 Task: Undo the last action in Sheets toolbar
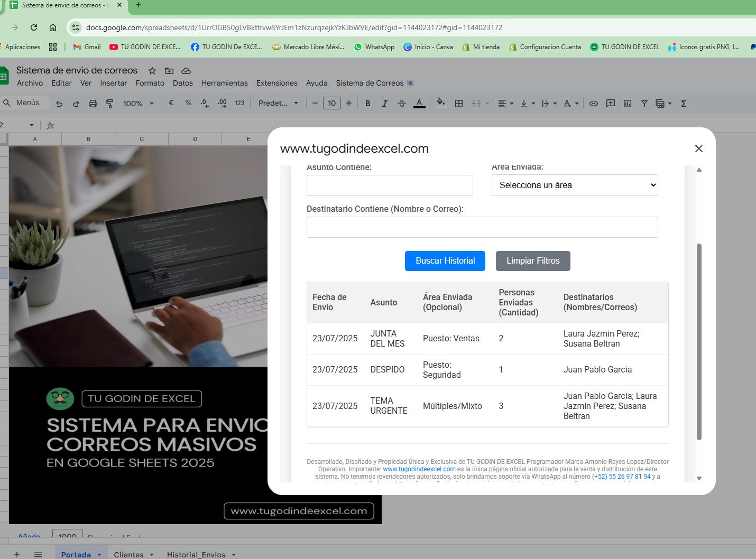point(59,104)
